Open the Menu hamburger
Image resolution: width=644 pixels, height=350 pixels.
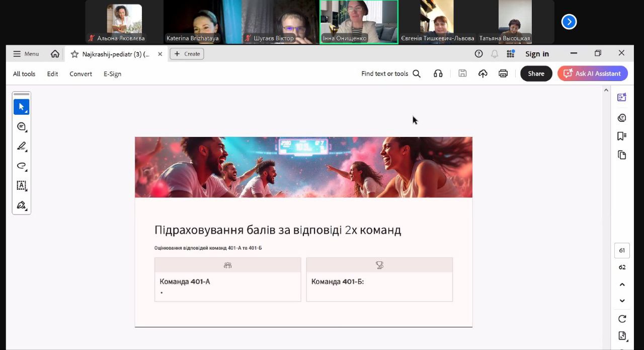pos(26,54)
